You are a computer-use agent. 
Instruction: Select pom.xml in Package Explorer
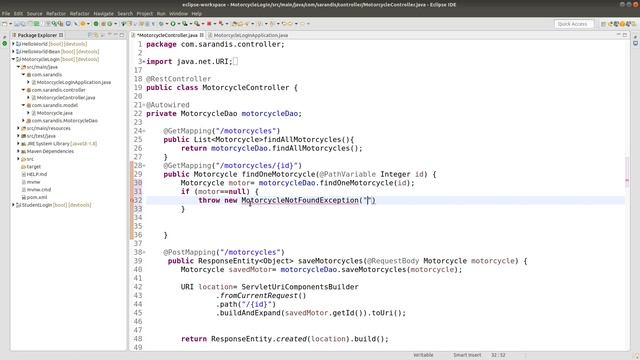click(37, 197)
